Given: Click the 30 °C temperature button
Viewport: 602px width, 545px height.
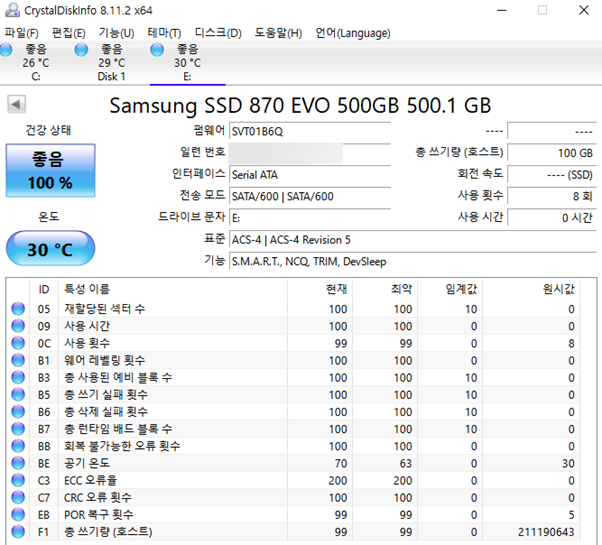Looking at the screenshot, I should [x=50, y=249].
